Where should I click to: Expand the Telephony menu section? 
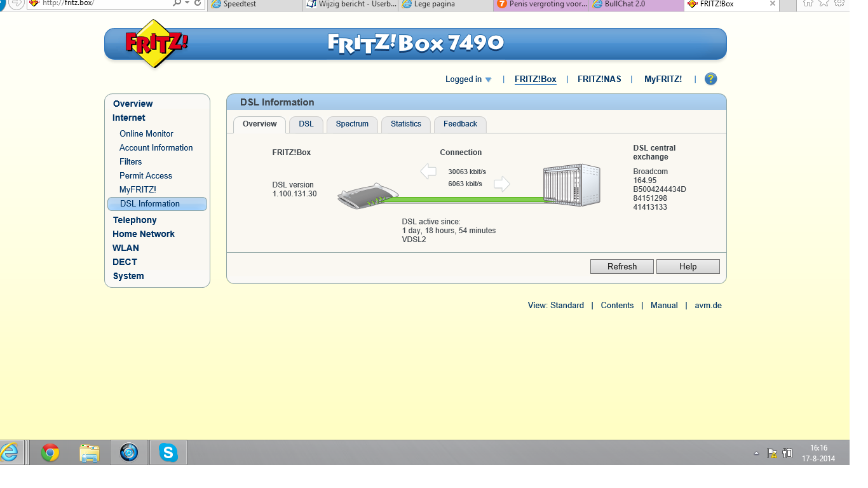coord(135,220)
